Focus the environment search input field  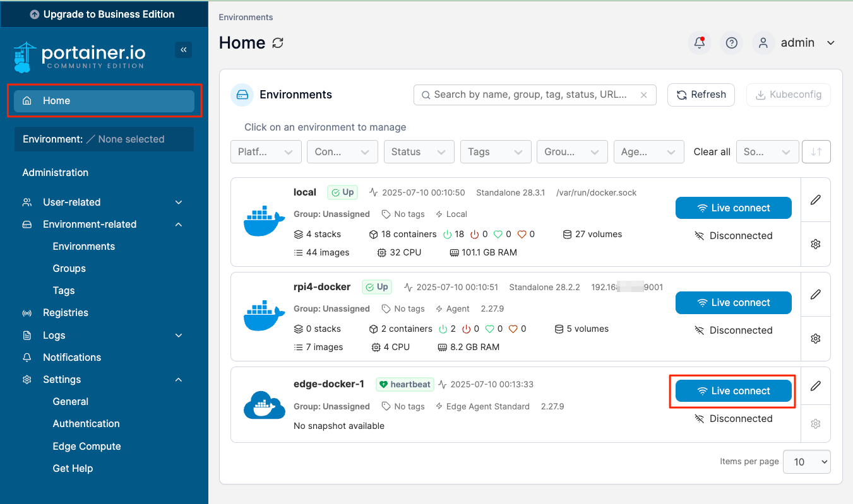(x=535, y=95)
